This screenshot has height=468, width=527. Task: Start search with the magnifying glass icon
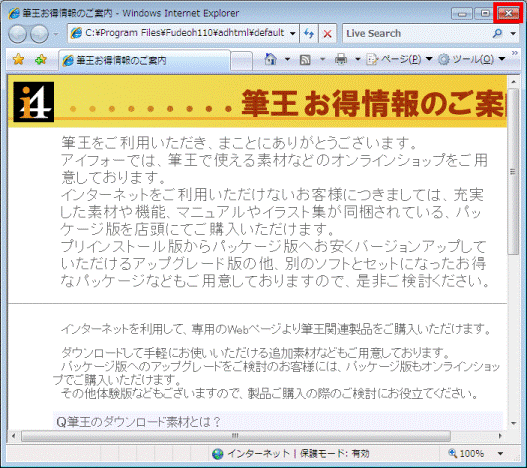(x=498, y=33)
